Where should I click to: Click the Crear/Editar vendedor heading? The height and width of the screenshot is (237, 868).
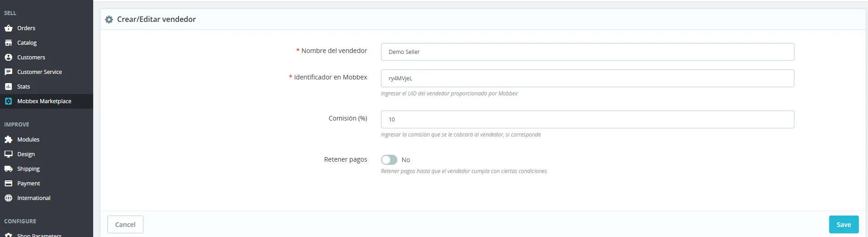156,19
